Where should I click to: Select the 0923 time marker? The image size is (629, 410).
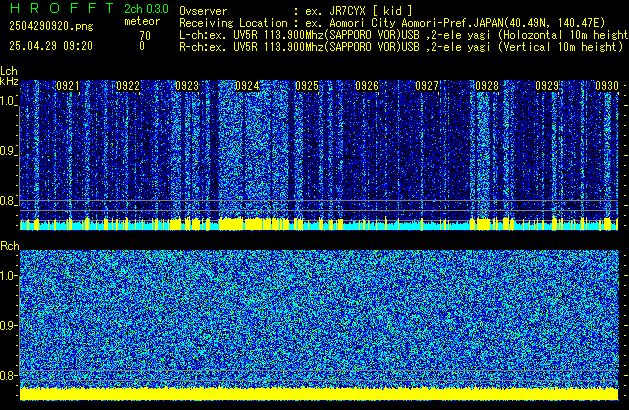pyautogui.click(x=187, y=86)
